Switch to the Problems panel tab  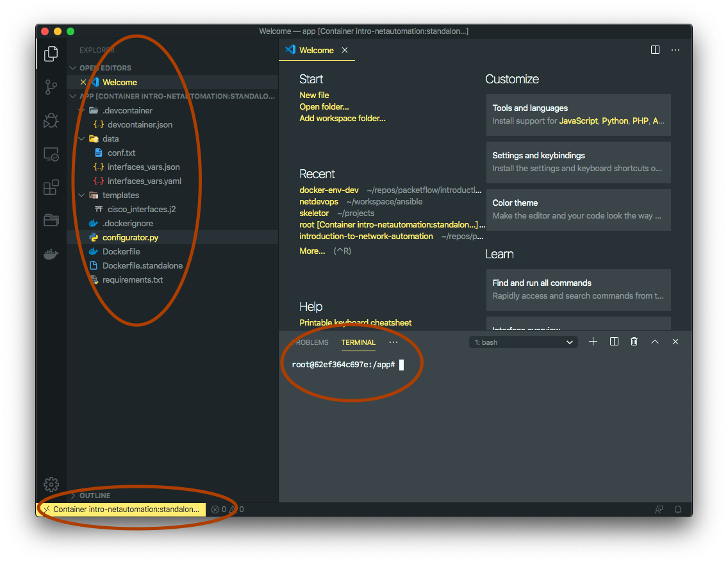310,342
